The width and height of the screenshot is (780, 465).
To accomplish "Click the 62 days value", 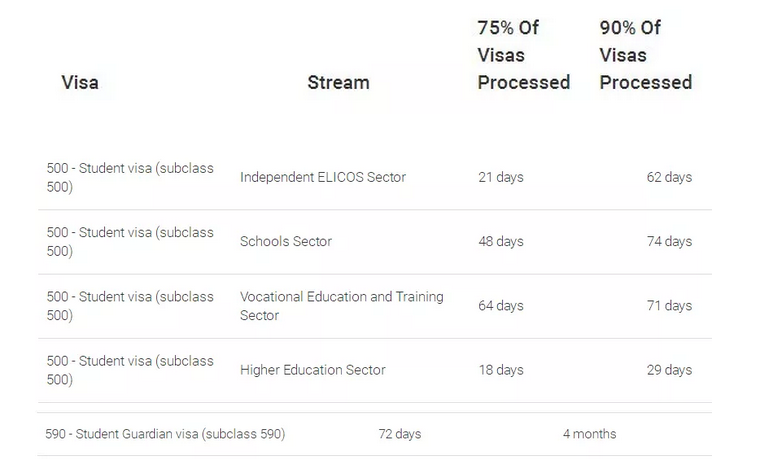I will (669, 177).
